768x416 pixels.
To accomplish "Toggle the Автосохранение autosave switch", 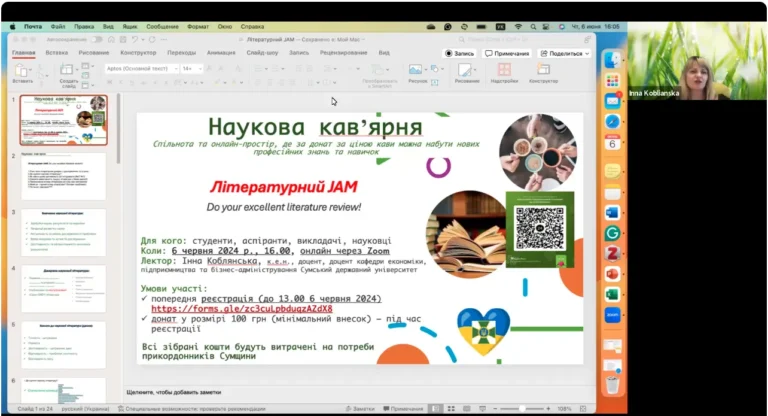I will (x=96, y=39).
